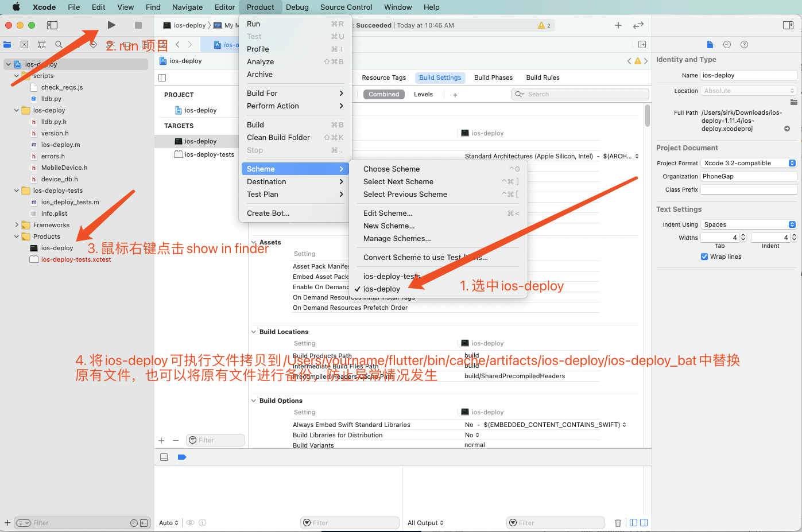The height and width of the screenshot is (532, 802).
Task: Click the add target plus button
Action: pyautogui.click(x=161, y=441)
